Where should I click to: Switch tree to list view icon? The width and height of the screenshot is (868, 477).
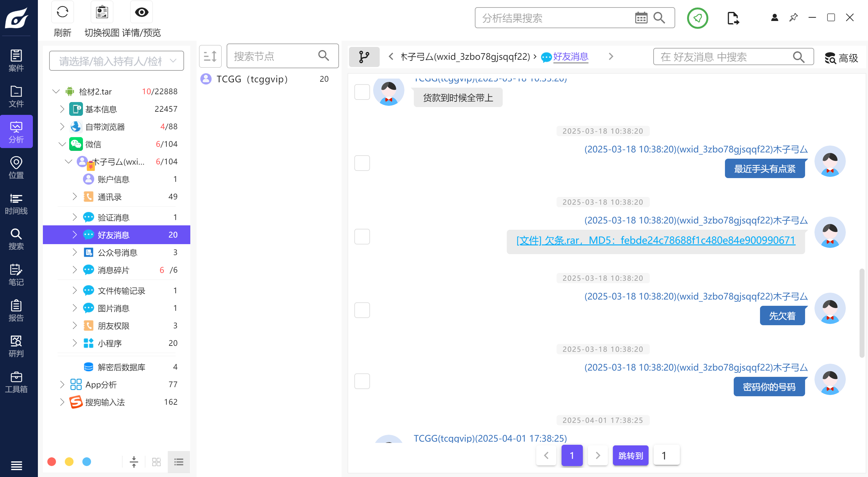[x=179, y=461]
